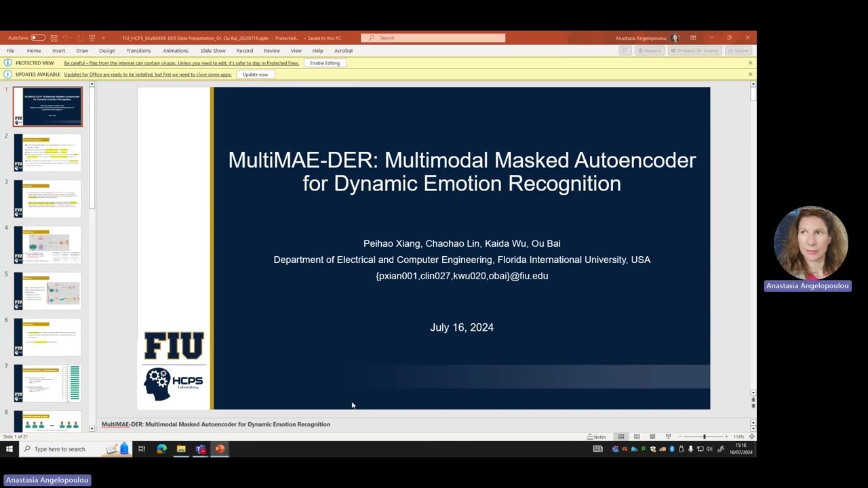Click the Comments icon in the ribbon
Image resolution: width=868 pixels, height=488 pixels.
(x=625, y=51)
